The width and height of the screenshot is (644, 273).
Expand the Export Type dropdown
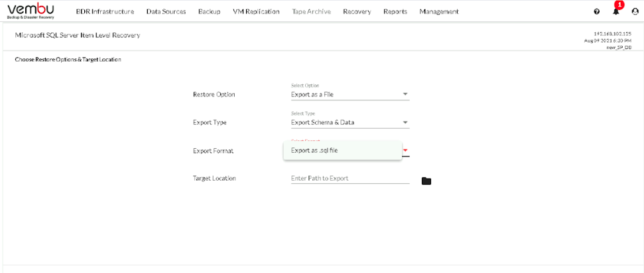[350, 122]
